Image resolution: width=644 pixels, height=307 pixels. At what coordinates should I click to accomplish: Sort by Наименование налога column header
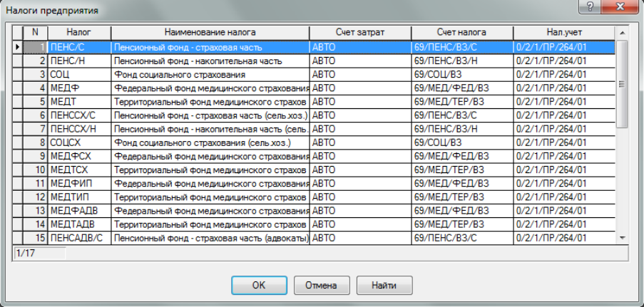click(x=210, y=33)
